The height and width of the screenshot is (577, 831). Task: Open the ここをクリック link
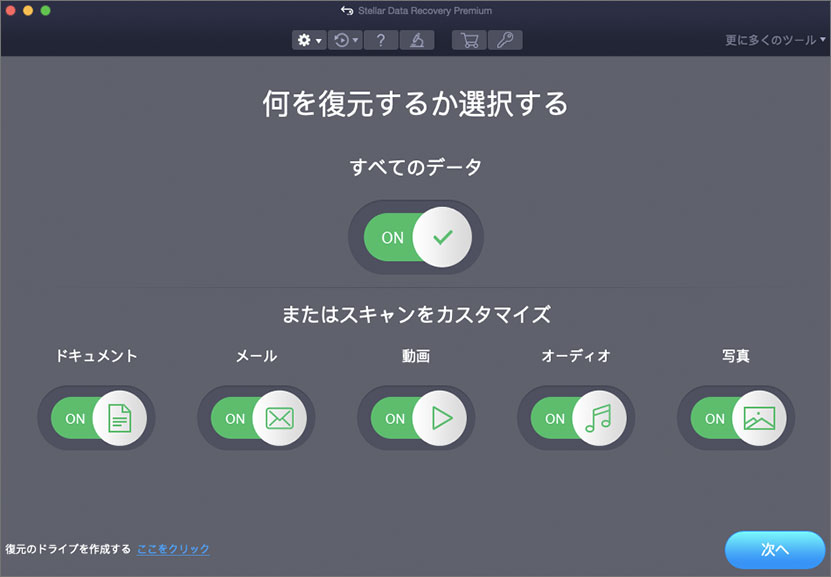(173, 549)
